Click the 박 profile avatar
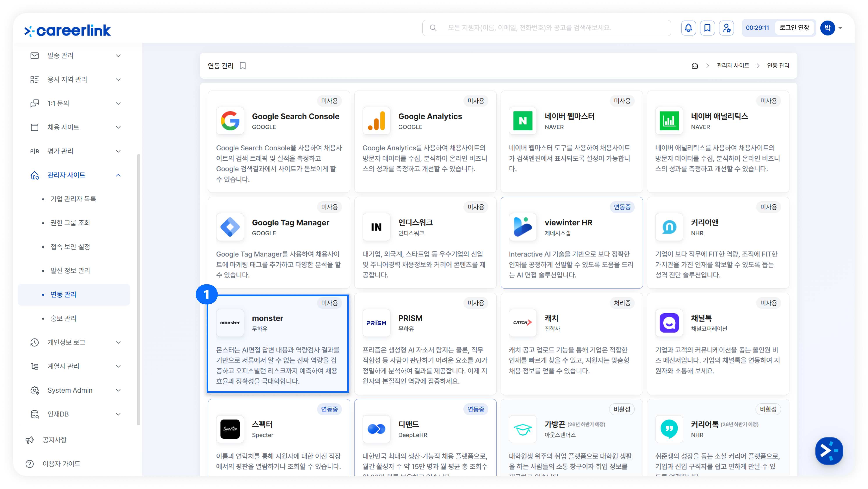Screen dimensions: 868x489 [827, 28]
